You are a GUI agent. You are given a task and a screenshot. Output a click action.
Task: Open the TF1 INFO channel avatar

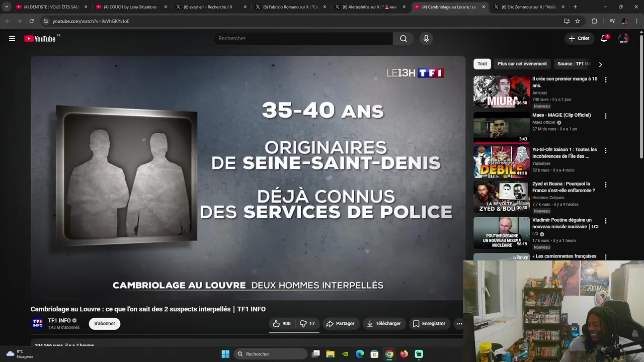click(38, 324)
